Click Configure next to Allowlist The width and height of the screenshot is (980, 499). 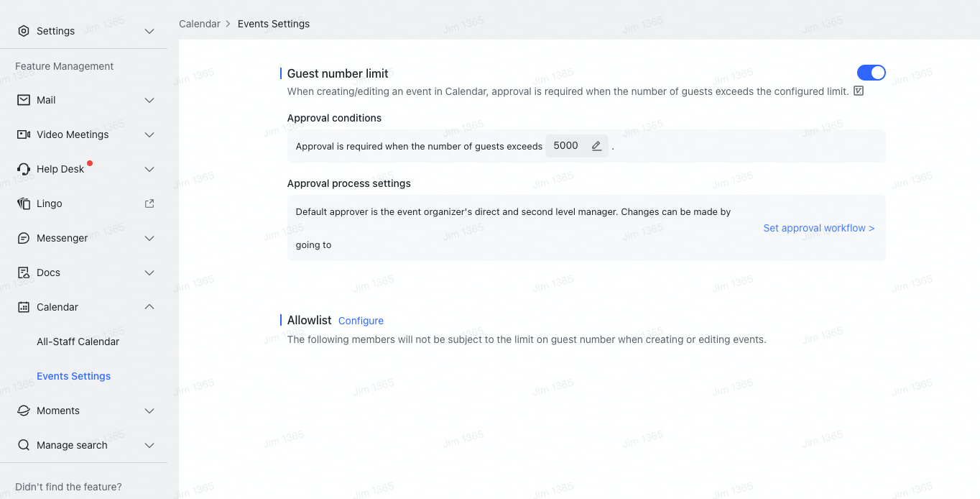point(361,320)
